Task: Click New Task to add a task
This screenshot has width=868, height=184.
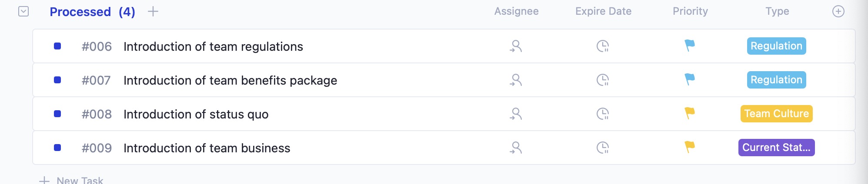Action: [x=80, y=180]
